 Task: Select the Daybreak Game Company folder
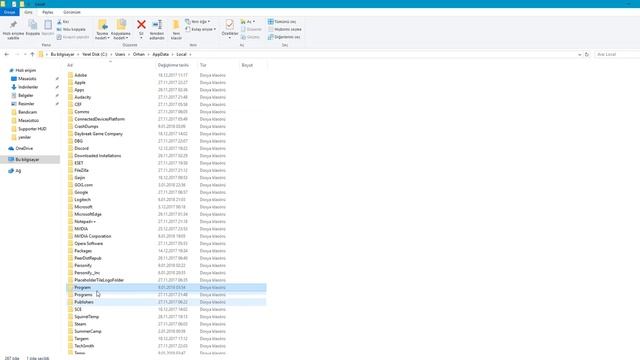98,134
